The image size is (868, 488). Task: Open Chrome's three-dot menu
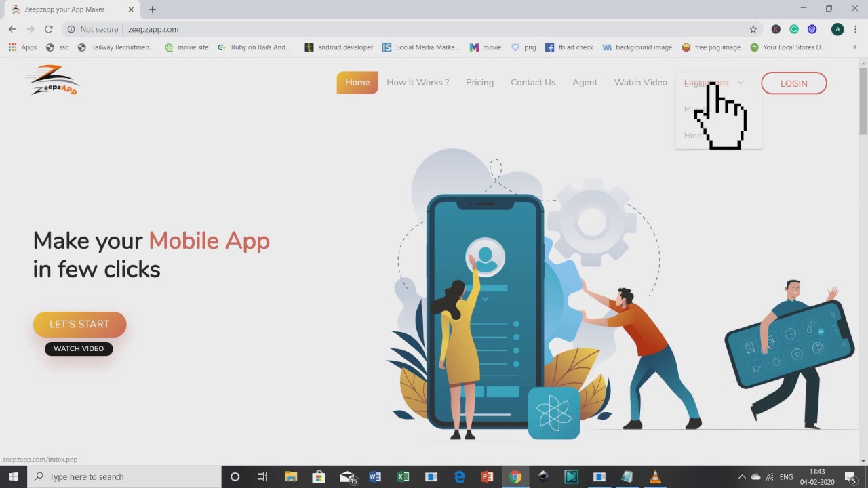pos(854,29)
